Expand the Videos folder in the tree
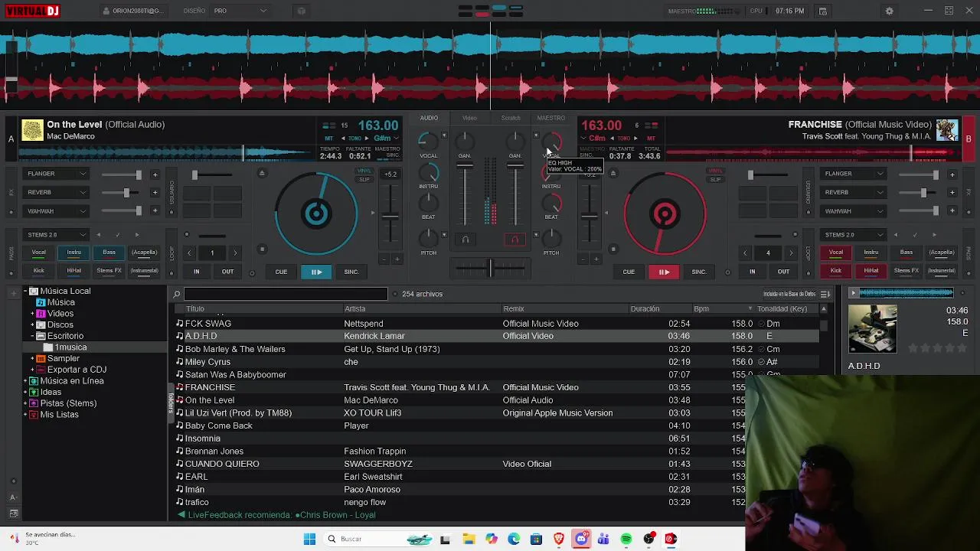 pyautogui.click(x=32, y=314)
